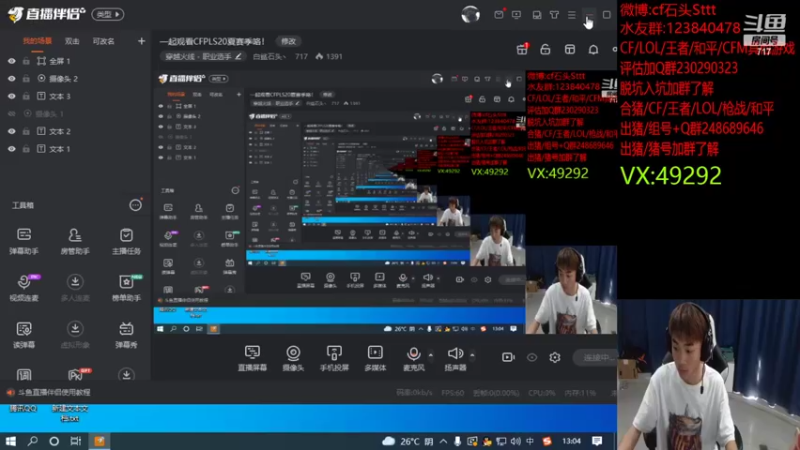Open the gift box icon with red badge
Image resolution: width=800 pixels, height=450 pixels.
point(522,49)
